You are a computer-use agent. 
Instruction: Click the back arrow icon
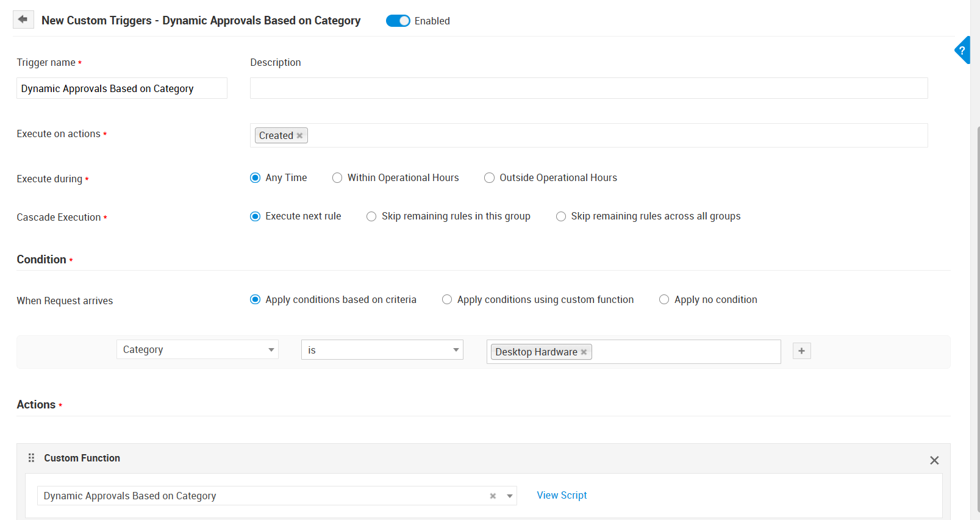(x=23, y=20)
